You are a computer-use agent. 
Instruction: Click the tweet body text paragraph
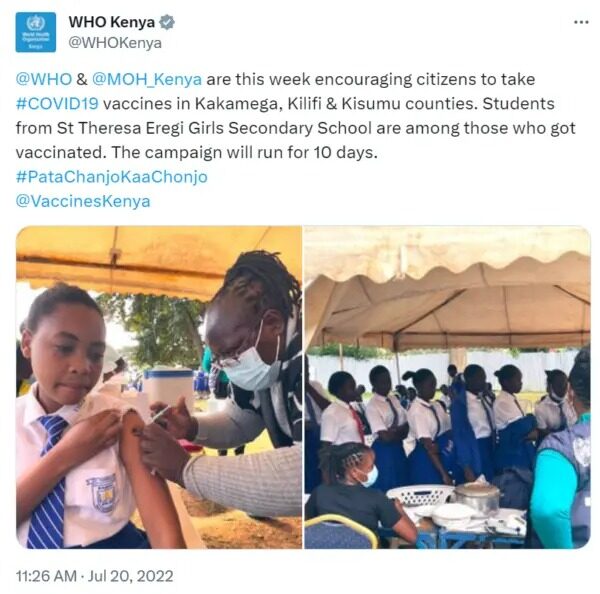295,116
